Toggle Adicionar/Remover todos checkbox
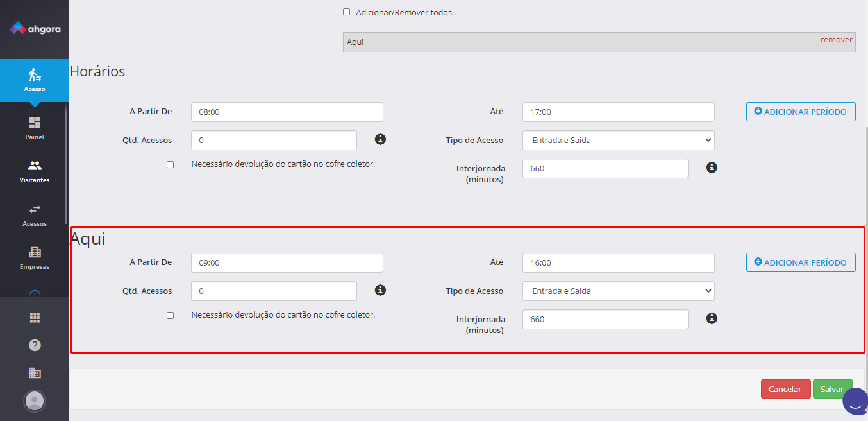The width and height of the screenshot is (868, 421). pos(347,12)
